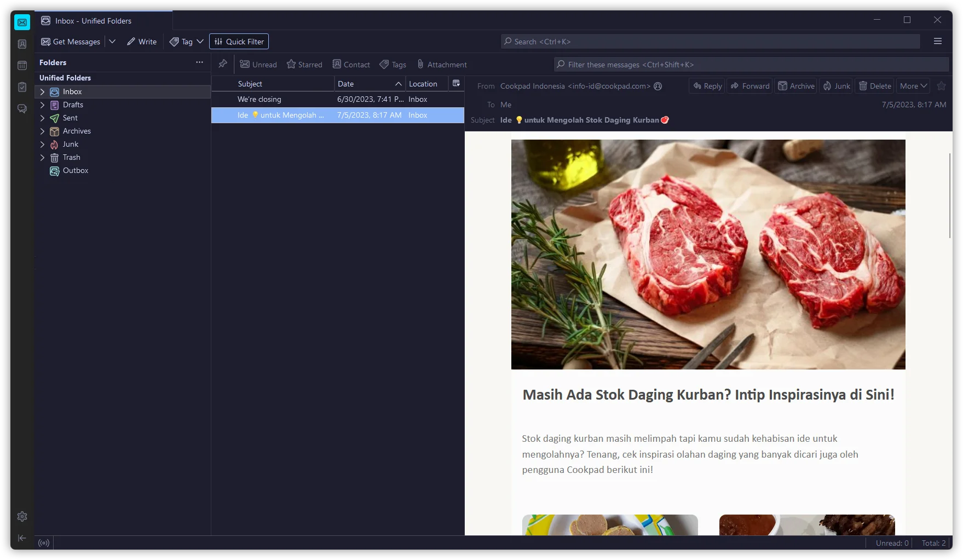Screen dimensions: 963x560
Task: Toggle the Unread quick filter
Action: [x=258, y=65]
